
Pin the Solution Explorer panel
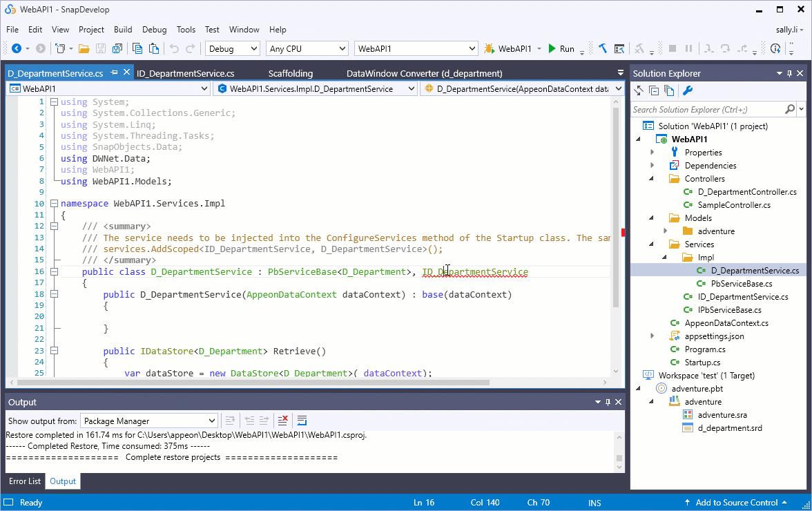click(789, 73)
